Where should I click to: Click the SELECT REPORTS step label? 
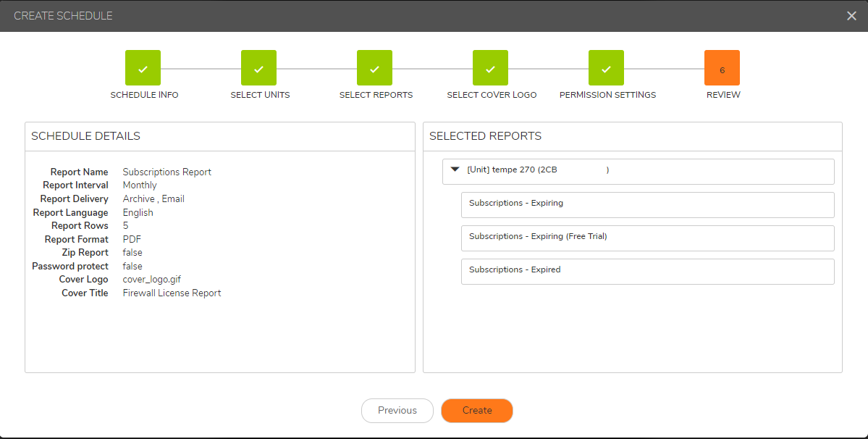[x=376, y=95]
